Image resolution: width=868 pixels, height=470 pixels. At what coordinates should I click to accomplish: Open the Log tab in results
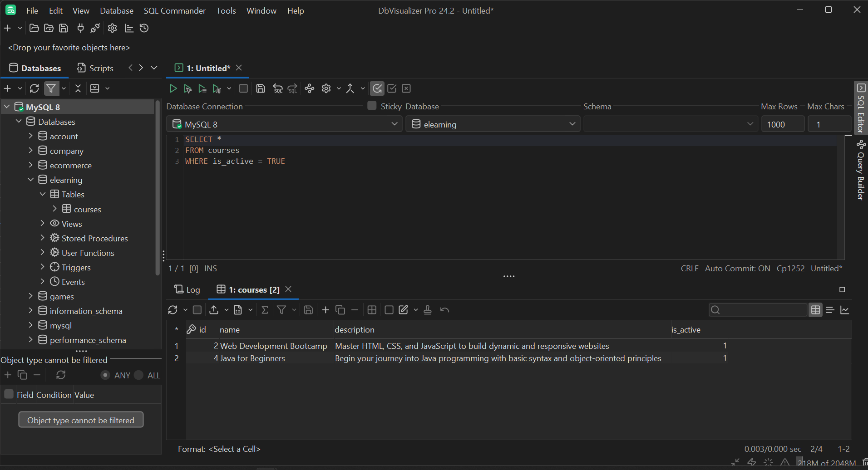click(187, 289)
